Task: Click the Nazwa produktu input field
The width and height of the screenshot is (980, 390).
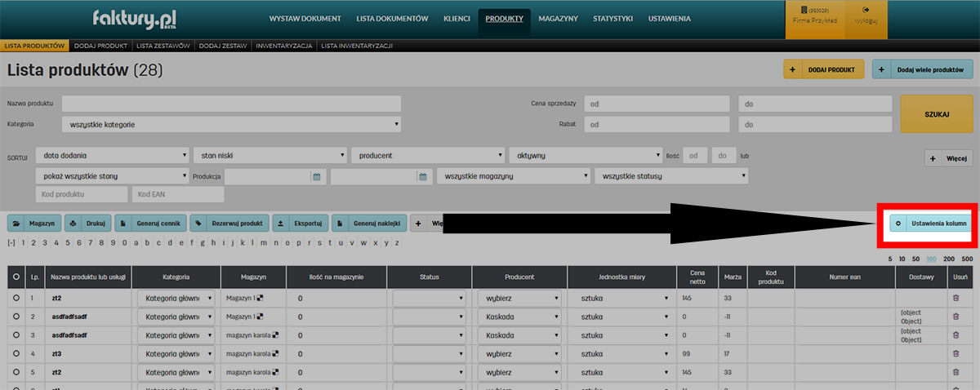Action: [x=231, y=104]
